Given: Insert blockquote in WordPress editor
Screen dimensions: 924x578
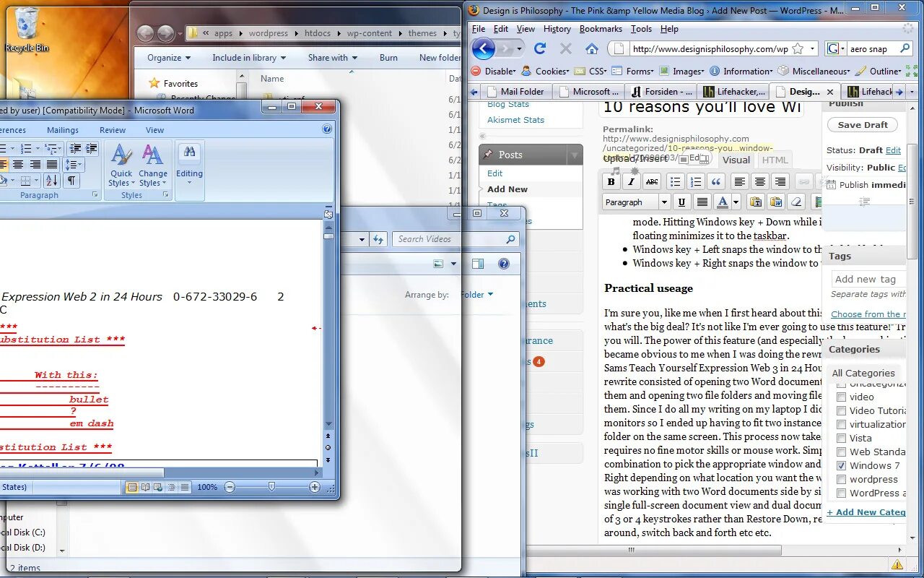Looking at the screenshot, I should [x=716, y=181].
